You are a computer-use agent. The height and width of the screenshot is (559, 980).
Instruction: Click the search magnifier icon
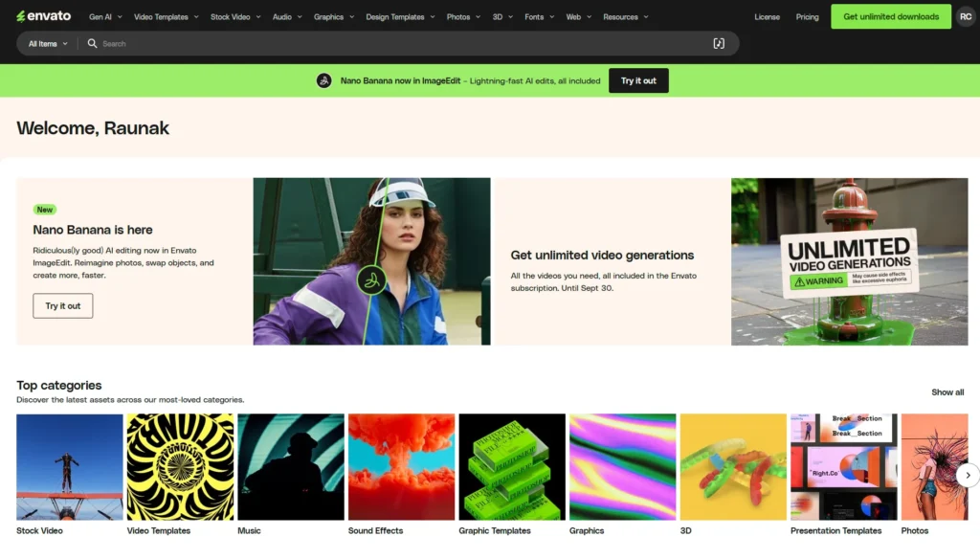point(92,44)
